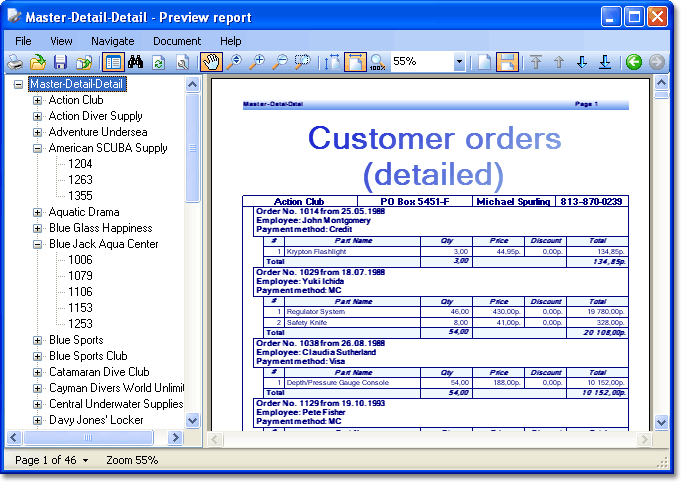Select order 1204 in the tree
This screenshot has width=684, height=484.
click(80, 164)
